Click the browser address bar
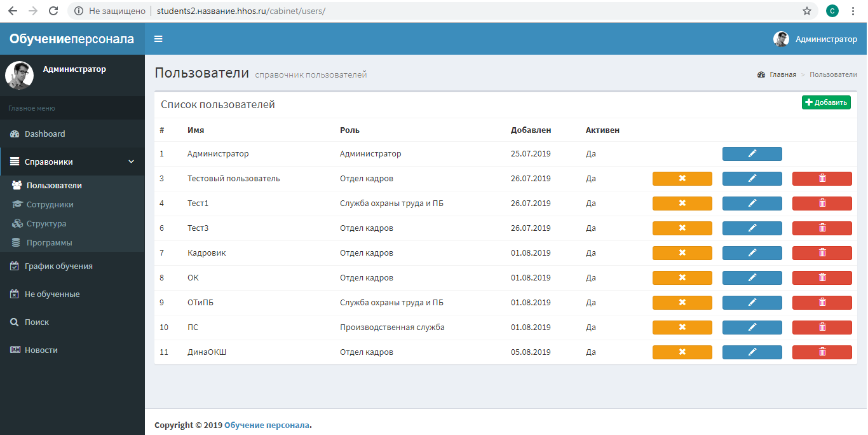Image resolution: width=868 pixels, height=435 pixels. pyautogui.click(x=445, y=11)
